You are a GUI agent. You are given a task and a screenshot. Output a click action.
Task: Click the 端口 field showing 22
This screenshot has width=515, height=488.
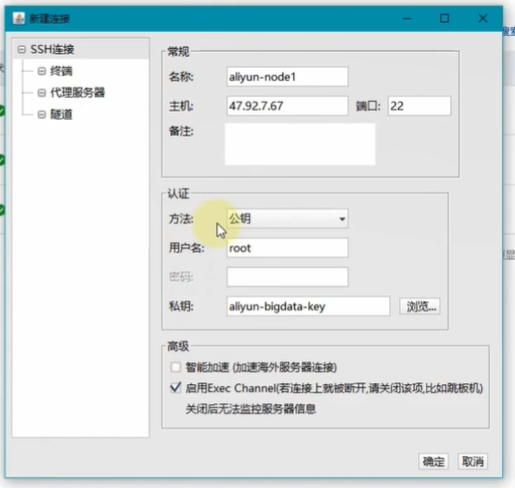419,106
